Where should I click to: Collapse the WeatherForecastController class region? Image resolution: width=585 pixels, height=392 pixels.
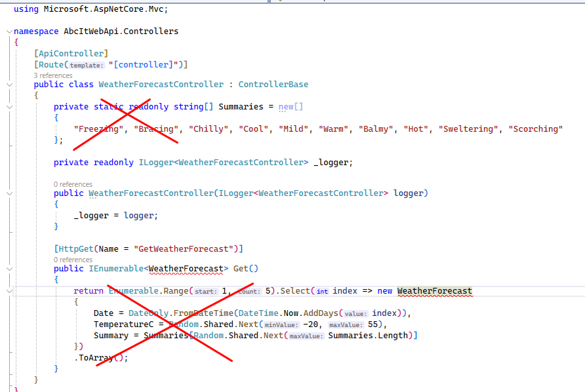[9, 85]
